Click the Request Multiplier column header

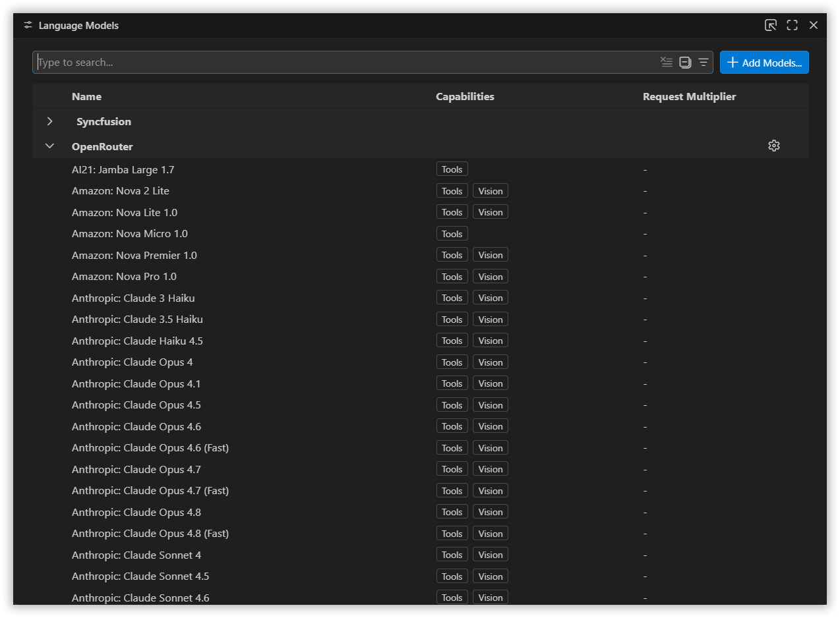[x=689, y=96]
